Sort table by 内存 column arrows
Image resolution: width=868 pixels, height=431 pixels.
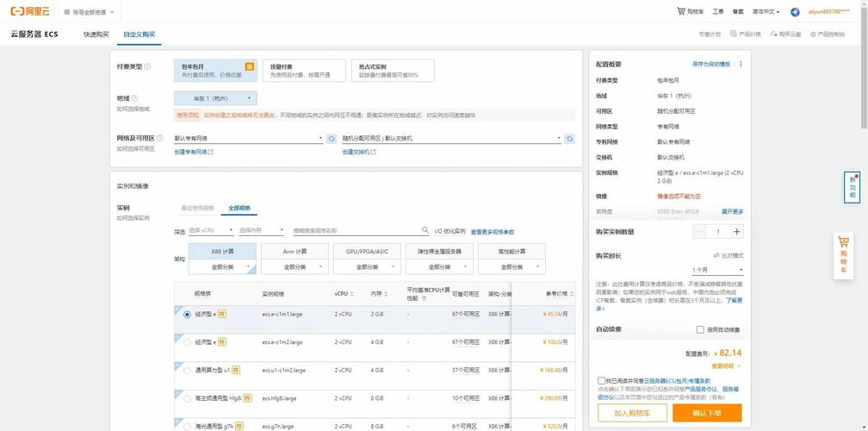386,294
